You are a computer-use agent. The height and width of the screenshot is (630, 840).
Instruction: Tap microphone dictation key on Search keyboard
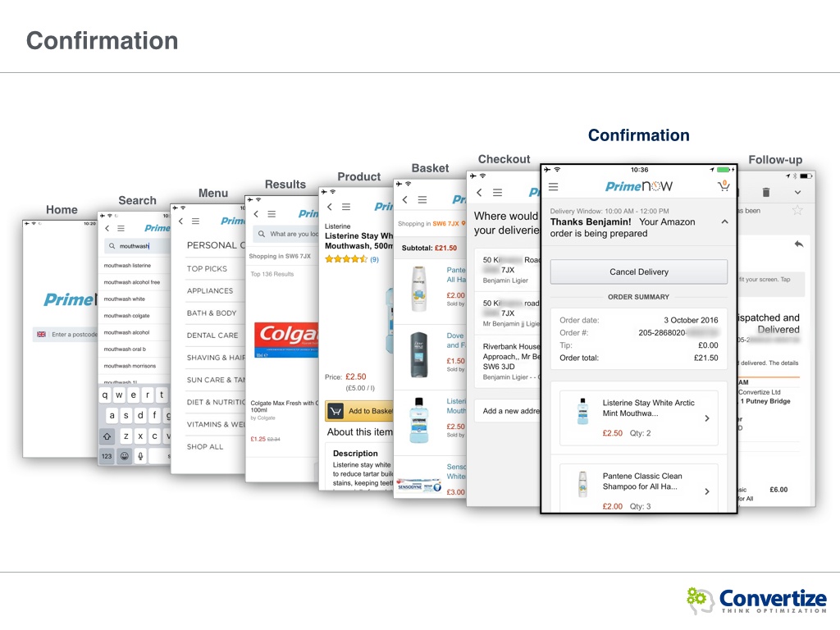click(140, 456)
